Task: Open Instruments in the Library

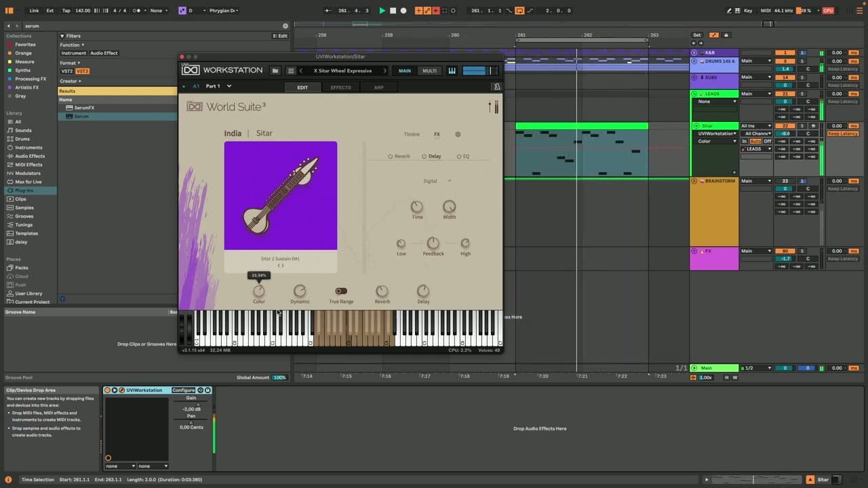Action: pos(28,147)
